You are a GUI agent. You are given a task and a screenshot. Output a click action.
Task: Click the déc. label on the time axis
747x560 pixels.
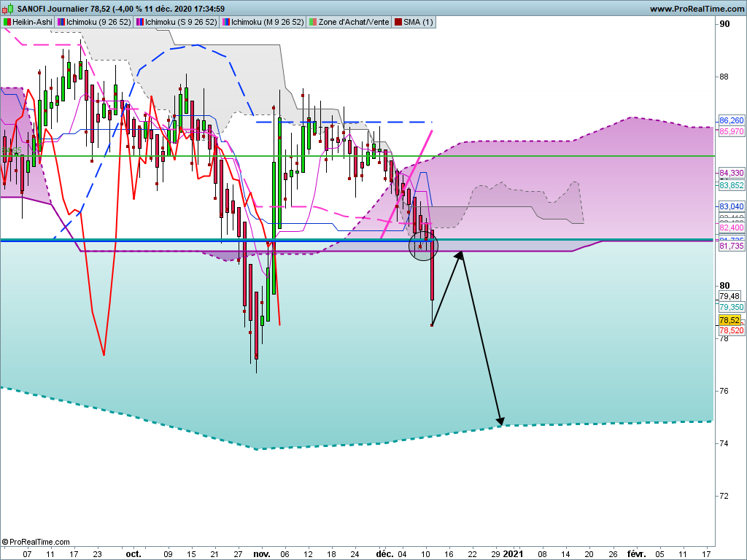coord(384,554)
